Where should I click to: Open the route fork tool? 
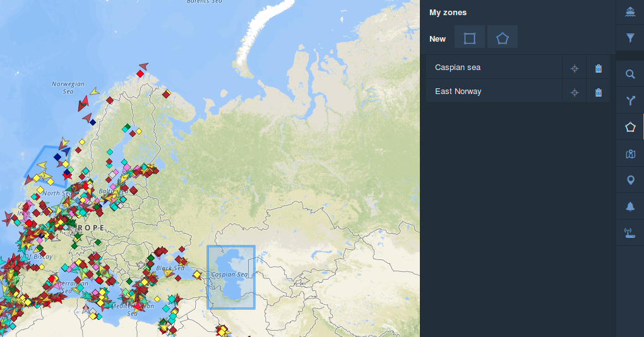point(630,100)
